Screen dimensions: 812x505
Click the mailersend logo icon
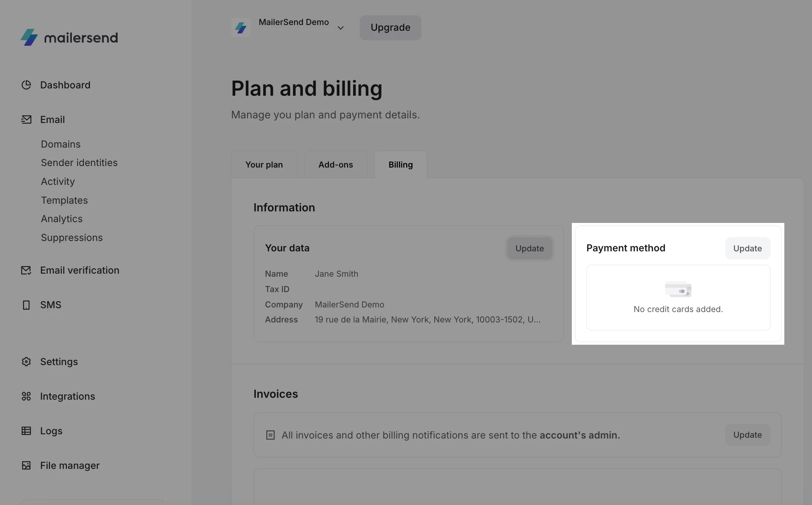click(x=29, y=37)
